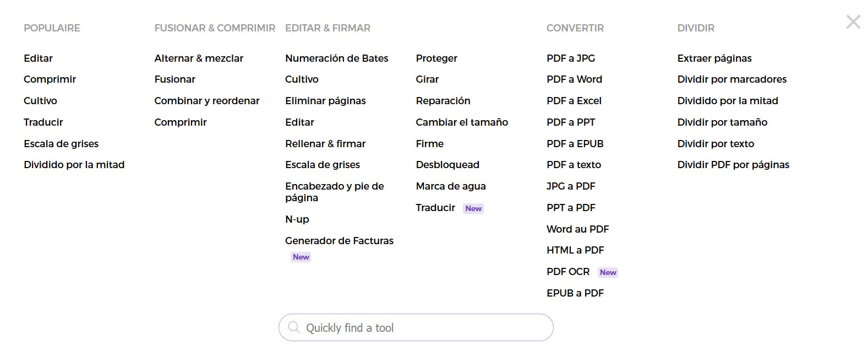Select PDF a JPG tool
This screenshot has width=868, height=350.
point(570,58)
